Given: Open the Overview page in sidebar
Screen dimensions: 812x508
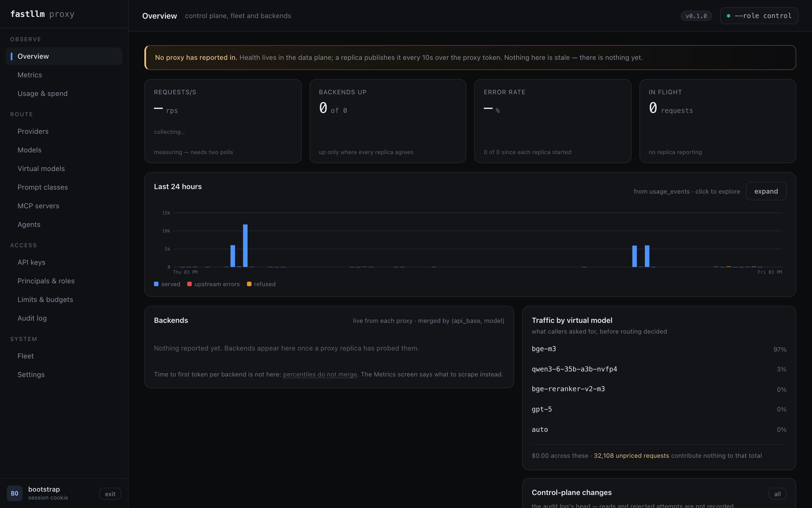Looking at the screenshot, I should click(64, 56).
